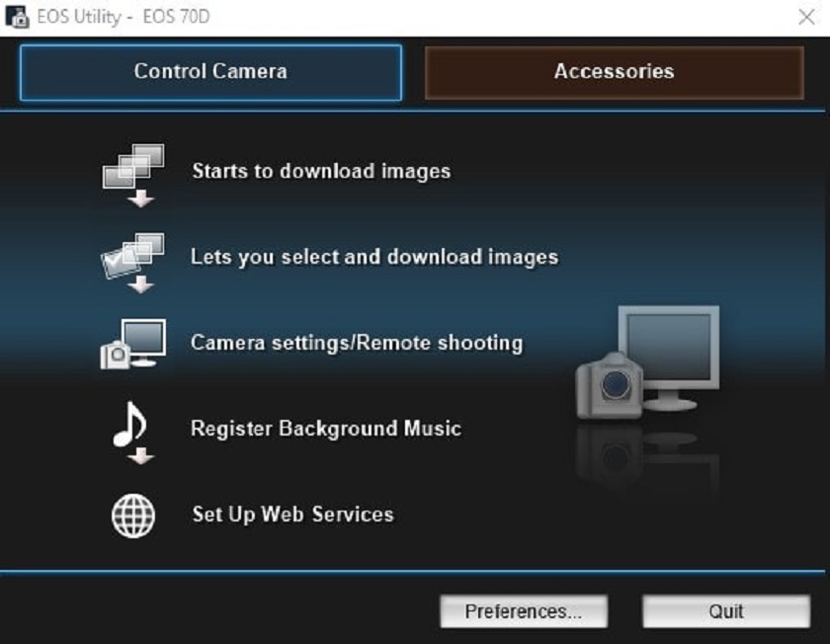Select 'Register Background Music'
Image resolution: width=830 pixels, height=644 pixels.
pos(326,429)
